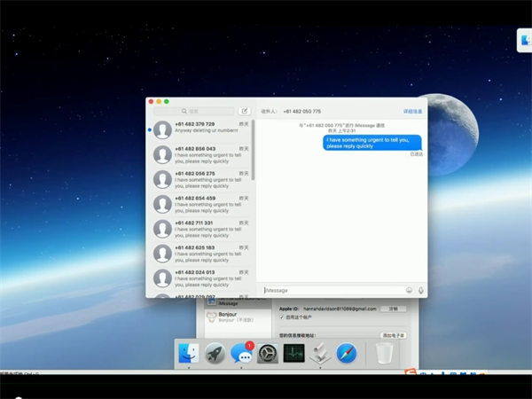Open the Trash in the dock
532x399 pixels.
point(384,354)
